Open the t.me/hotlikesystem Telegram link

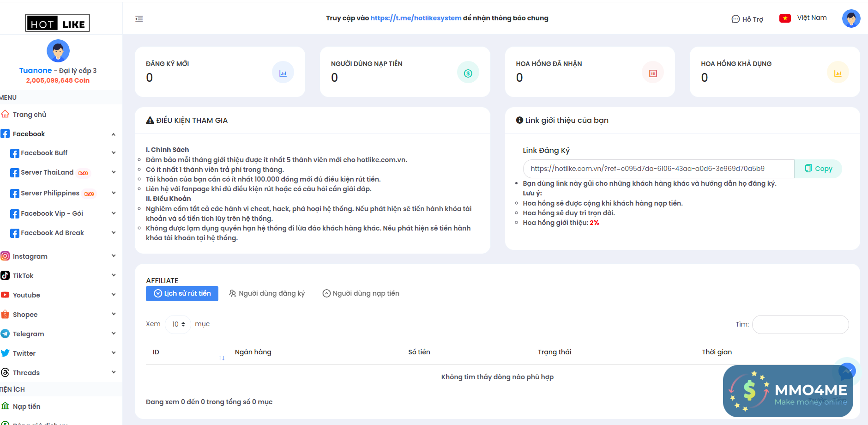pos(416,18)
